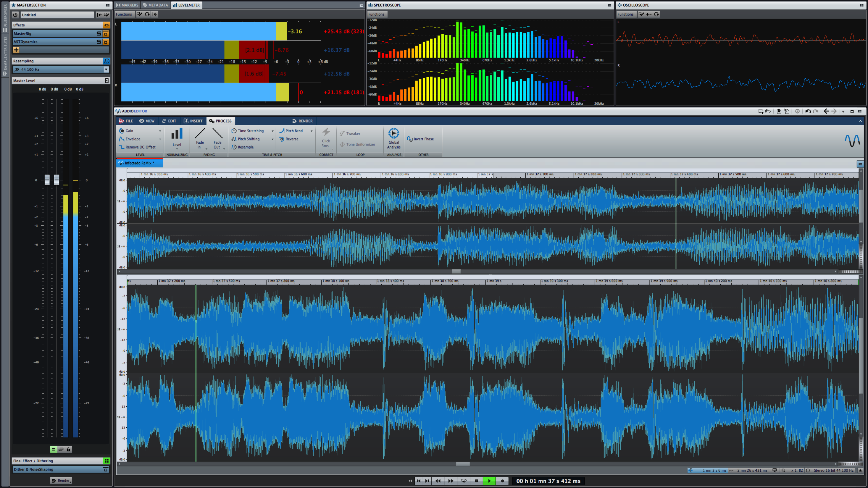The width and height of the screenshot is (868, 488).
Task: Expand the Gain dropdown arrow
Action: 160,131
